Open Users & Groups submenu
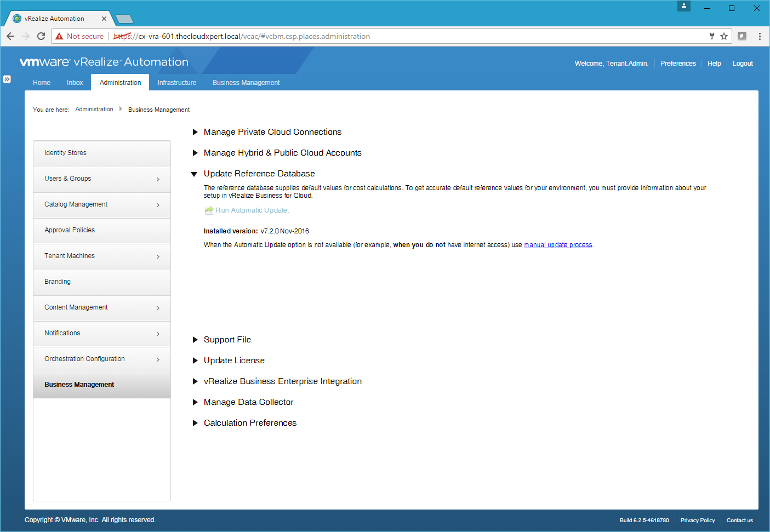Image resolution: width=770 pixels, height=532 pixels. [101, 179]
